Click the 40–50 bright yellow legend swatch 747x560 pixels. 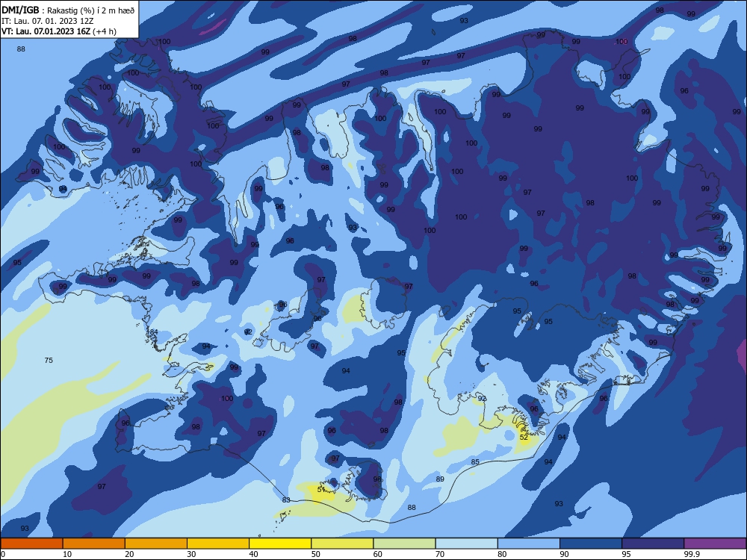point(280,544)
